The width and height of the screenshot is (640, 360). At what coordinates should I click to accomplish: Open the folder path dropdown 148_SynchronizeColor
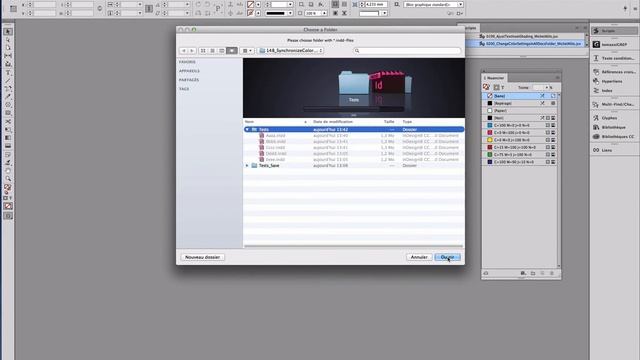[291, 51]
